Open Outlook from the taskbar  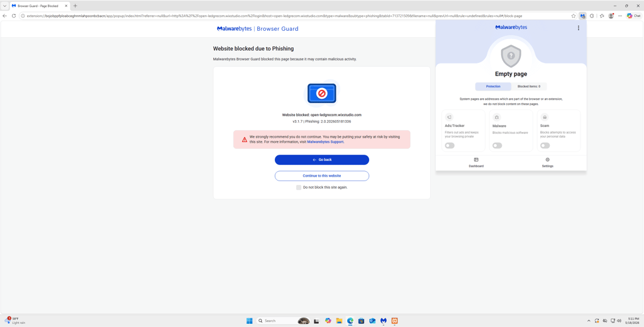(372, 321)
